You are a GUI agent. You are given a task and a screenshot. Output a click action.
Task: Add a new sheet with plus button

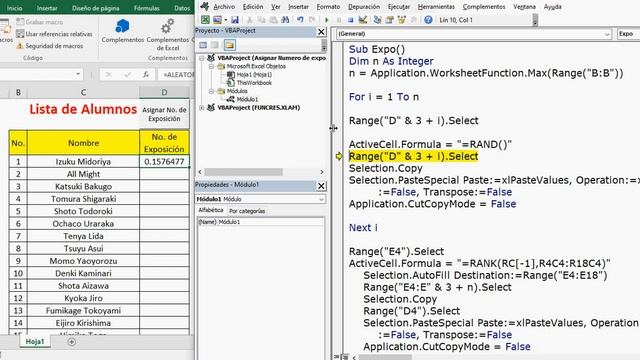pyautogui.click(x=71, y=342)
